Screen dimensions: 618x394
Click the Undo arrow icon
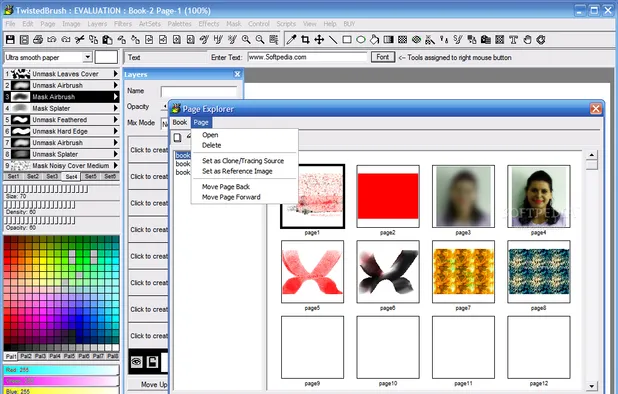(52, 39)
